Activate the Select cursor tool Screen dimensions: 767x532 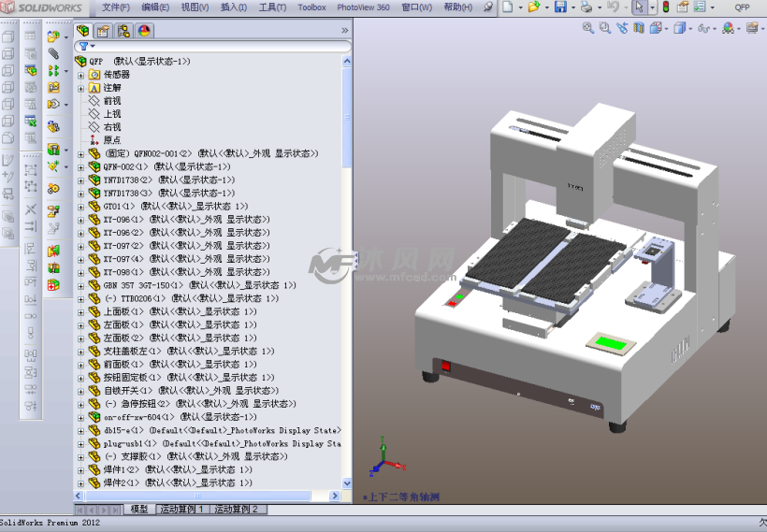click(x=639, y=7)
